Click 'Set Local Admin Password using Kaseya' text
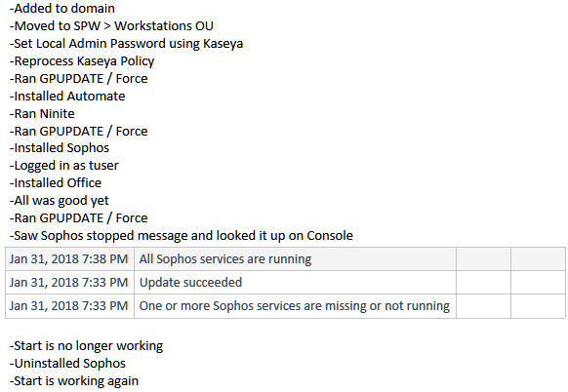Viewport: 568px width, 392px height. click(127, 44)
